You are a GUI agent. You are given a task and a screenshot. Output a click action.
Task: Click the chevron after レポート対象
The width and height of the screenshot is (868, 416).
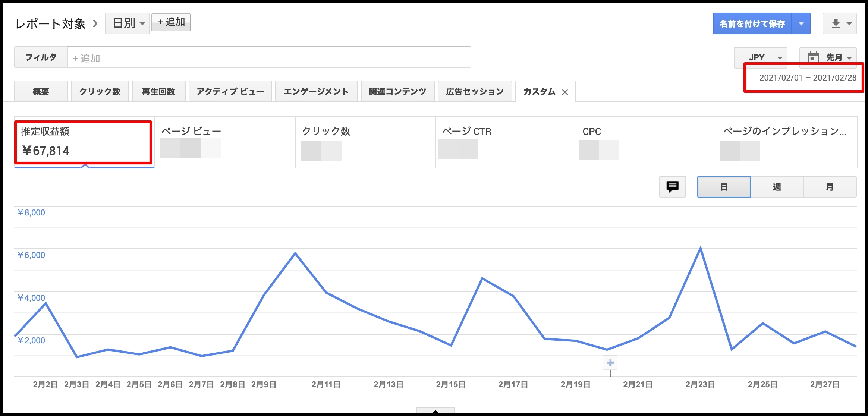95,23
